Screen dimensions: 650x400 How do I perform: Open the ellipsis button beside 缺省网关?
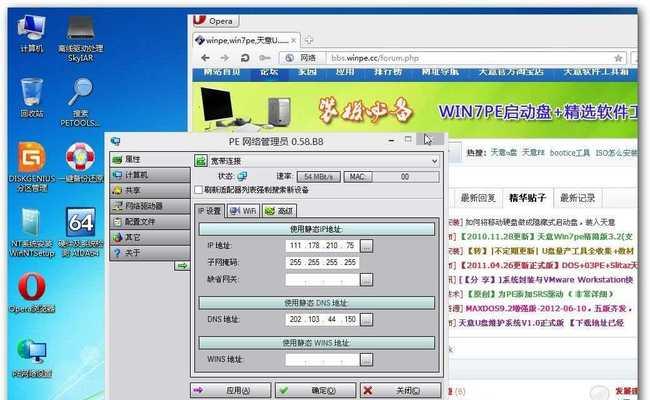click(366, 279)
